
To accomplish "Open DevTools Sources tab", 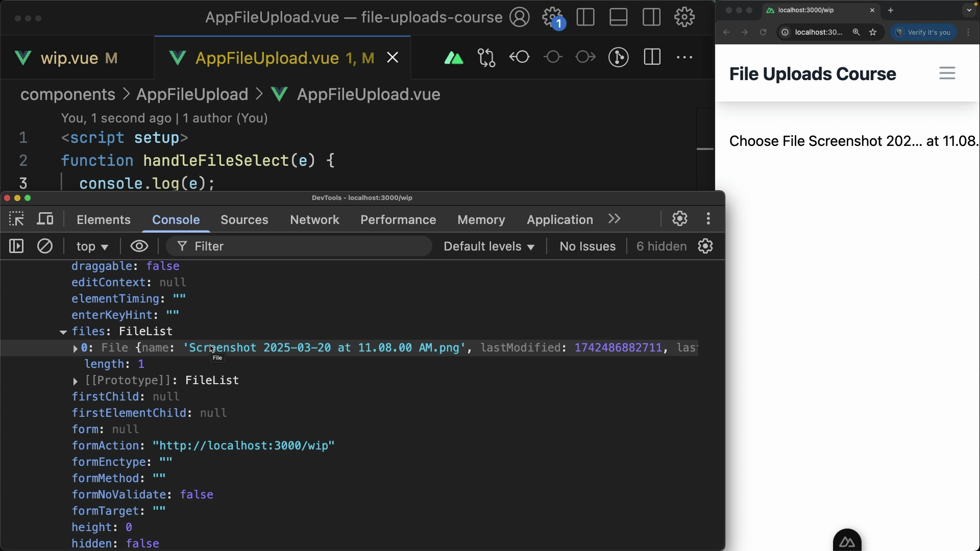I will coord(244,220).
